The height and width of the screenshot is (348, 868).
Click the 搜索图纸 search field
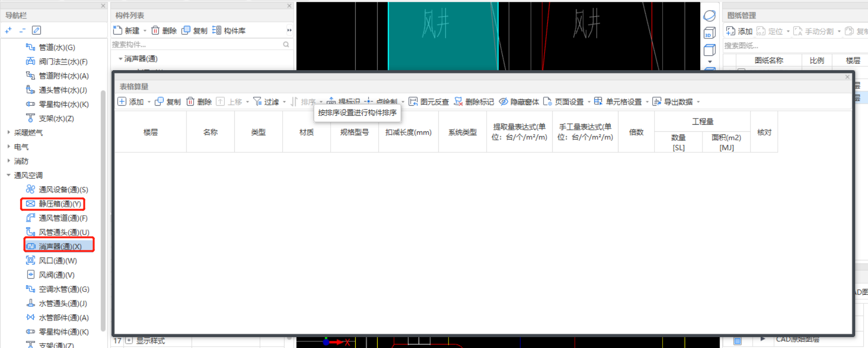point(795,46)
